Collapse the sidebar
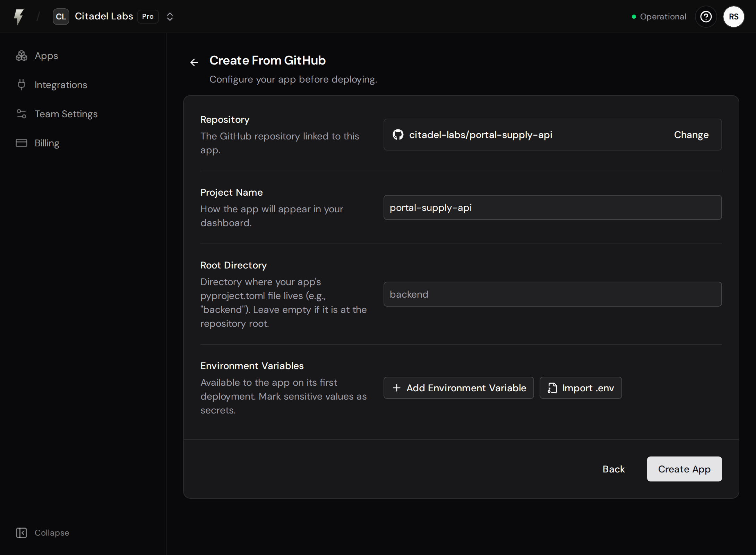The width and height of the screenshot is (756, 555). (43, 533)
